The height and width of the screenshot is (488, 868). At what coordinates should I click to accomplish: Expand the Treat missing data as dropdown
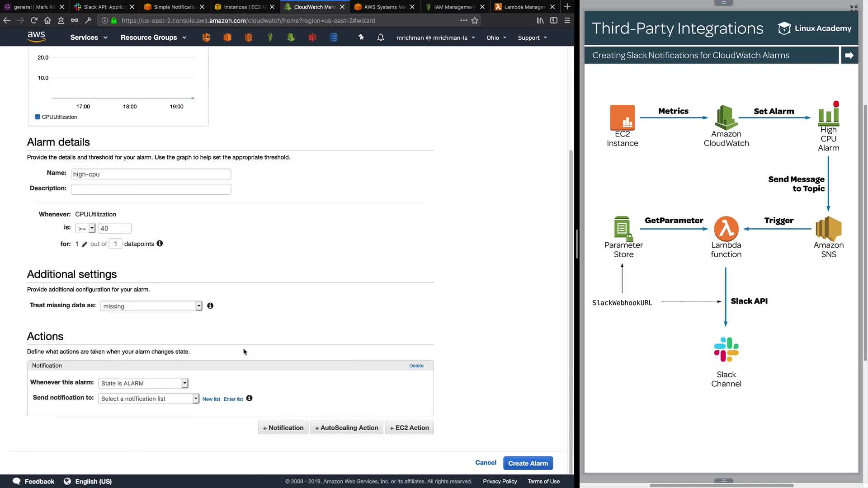151,306
